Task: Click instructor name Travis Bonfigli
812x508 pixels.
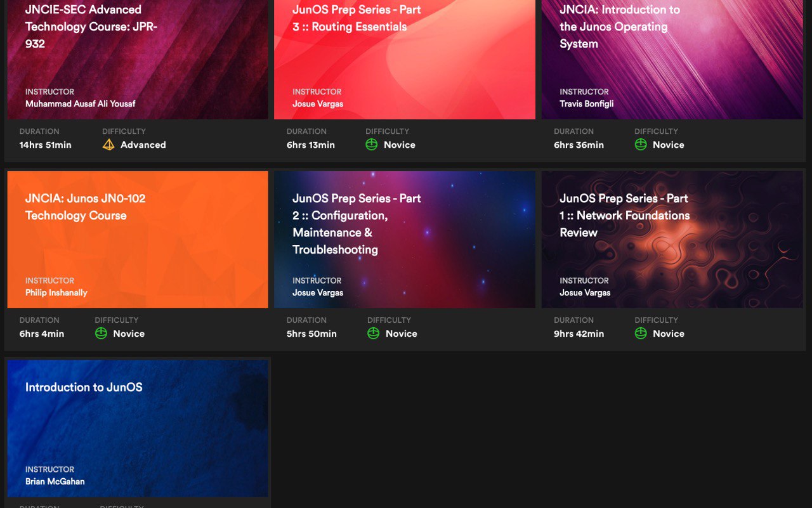Action: 587,104
